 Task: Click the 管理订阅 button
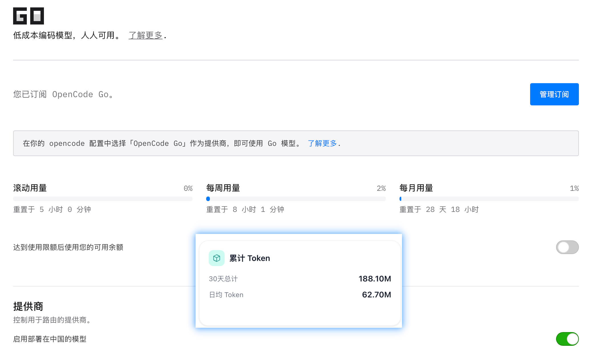pyautogui.click(x=554, y=94)
